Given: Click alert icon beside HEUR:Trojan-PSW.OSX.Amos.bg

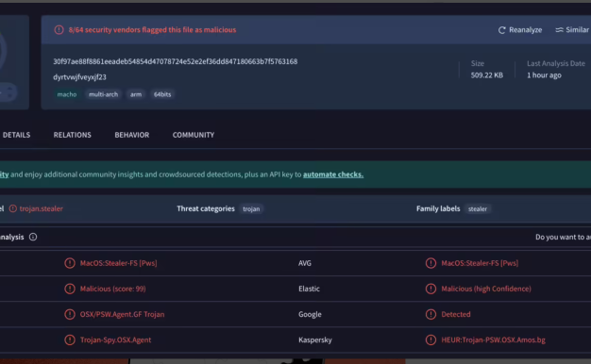Looking at the screenshot, I should pos(431,339).
